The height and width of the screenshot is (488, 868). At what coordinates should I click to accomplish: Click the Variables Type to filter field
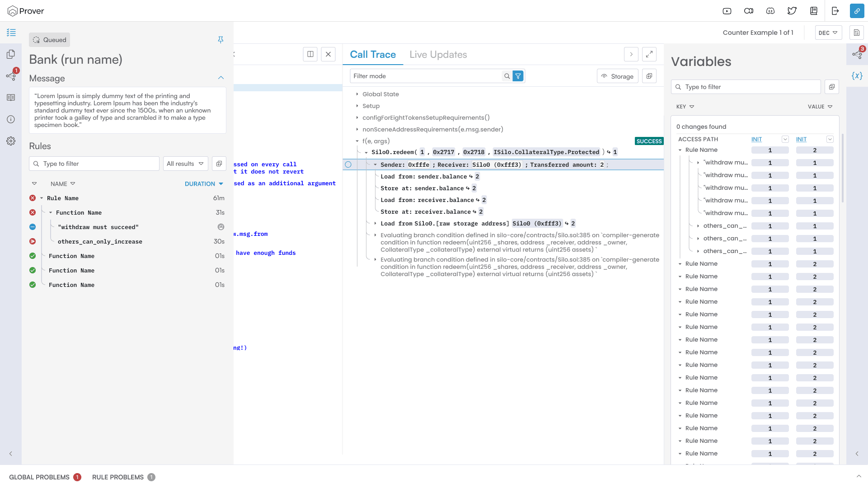pyautogui.click(x=746, y=87)
